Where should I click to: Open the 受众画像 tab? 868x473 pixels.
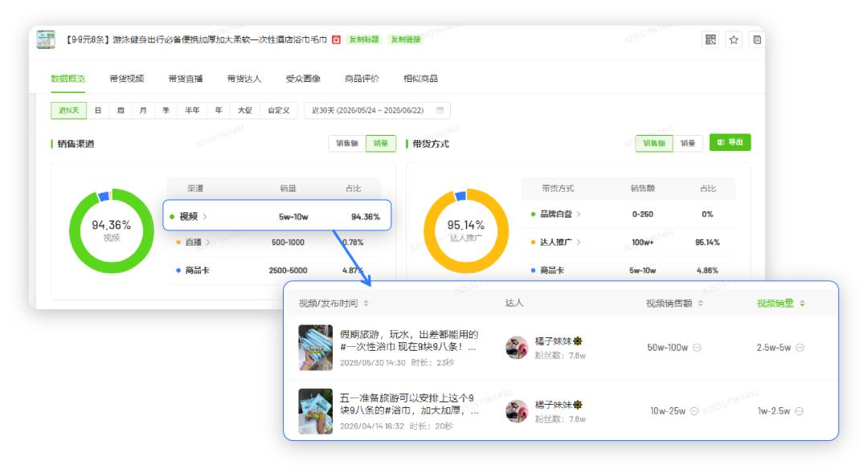[x=303, y=79]
